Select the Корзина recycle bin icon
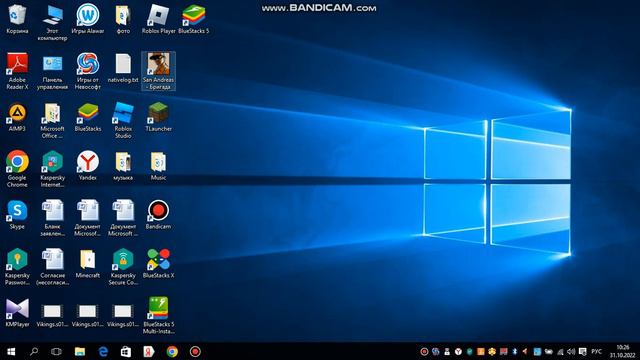The height and width of the screenshot is (360, 640). (x=17, y=20)
